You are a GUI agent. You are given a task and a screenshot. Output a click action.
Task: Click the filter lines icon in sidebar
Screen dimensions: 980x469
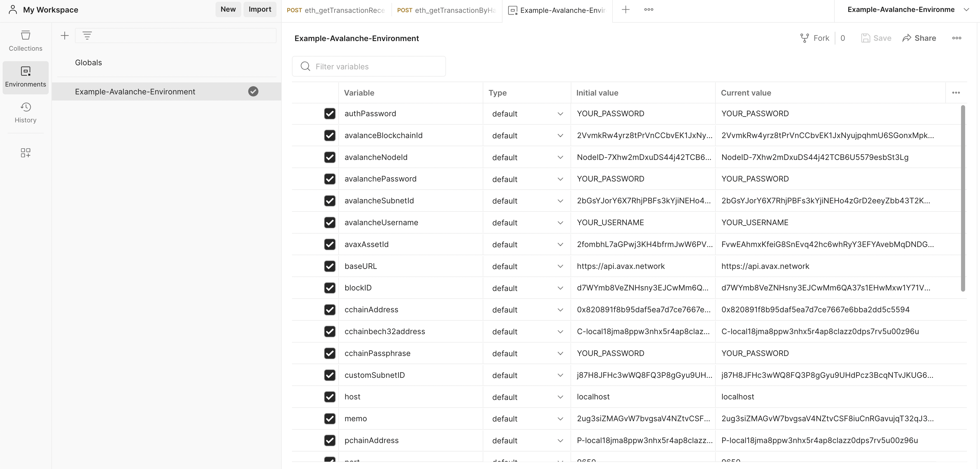87,36
